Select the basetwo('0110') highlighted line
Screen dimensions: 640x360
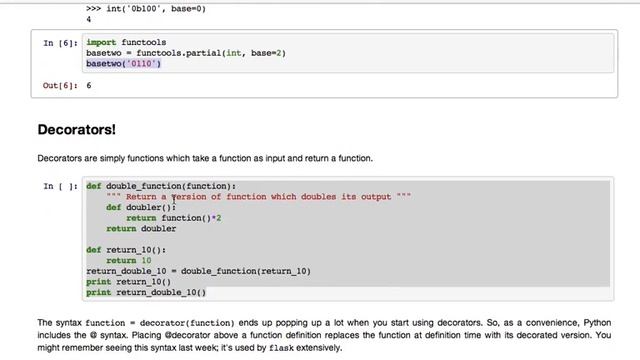(x=124, y=64)
